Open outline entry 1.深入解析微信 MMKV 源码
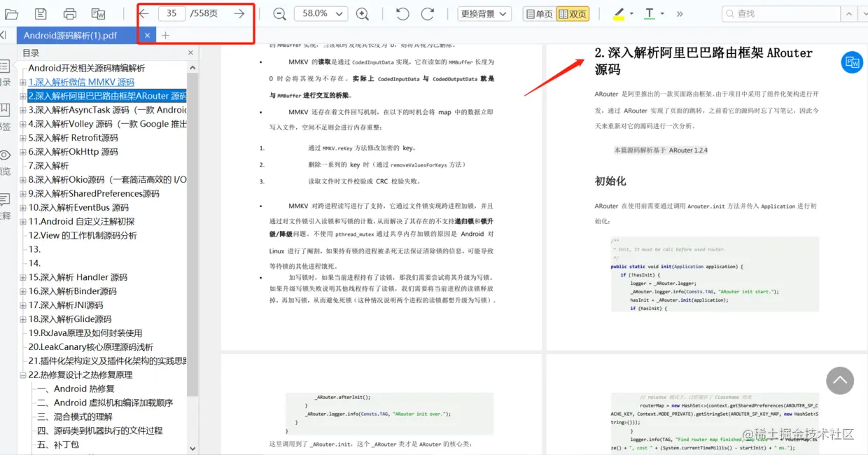This screenshot has height=455, width=868. (81, 83)
